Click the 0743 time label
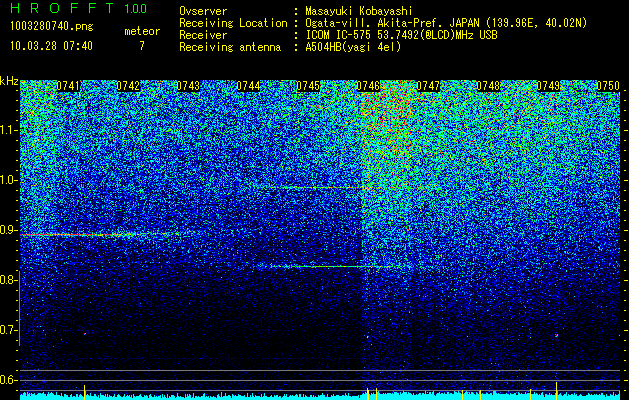 (188, 86)
